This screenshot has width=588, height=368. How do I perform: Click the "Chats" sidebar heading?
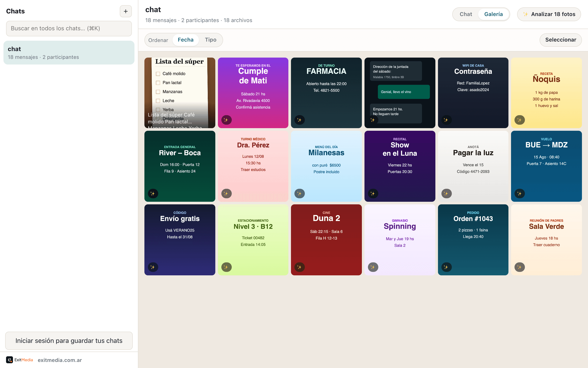point(15,11)
